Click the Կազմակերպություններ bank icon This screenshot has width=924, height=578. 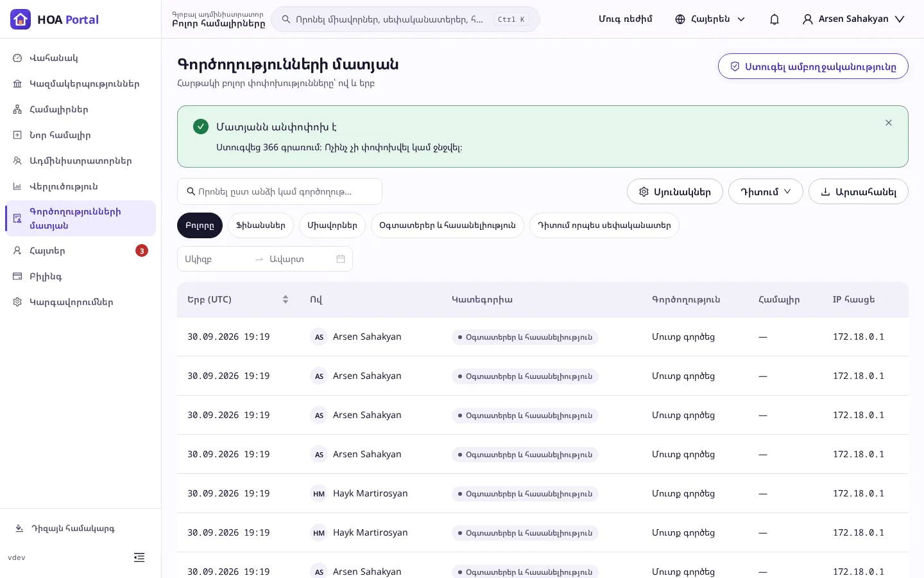pos(17,83)
